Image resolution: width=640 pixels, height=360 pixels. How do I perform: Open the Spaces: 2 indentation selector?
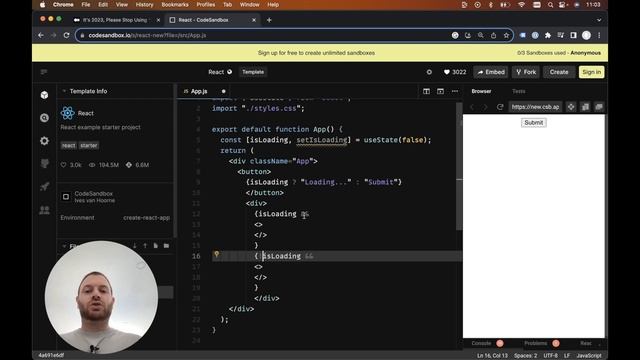(526, 356)
